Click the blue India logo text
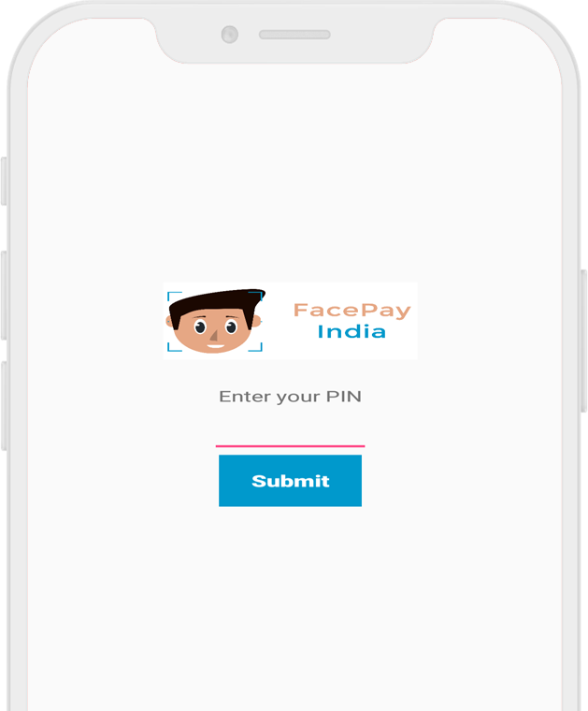The width and height of the screenshot is (588, 711). (x=351, y=331)
